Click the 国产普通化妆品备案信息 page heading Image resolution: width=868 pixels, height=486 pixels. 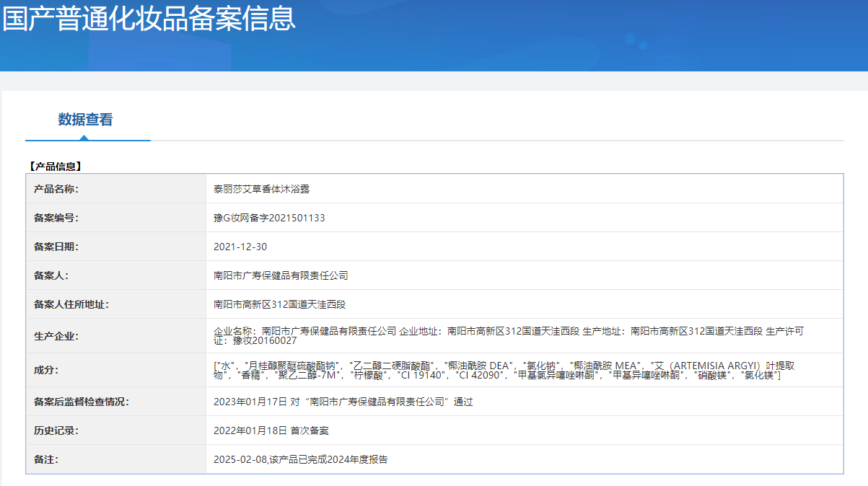point(149,19)
